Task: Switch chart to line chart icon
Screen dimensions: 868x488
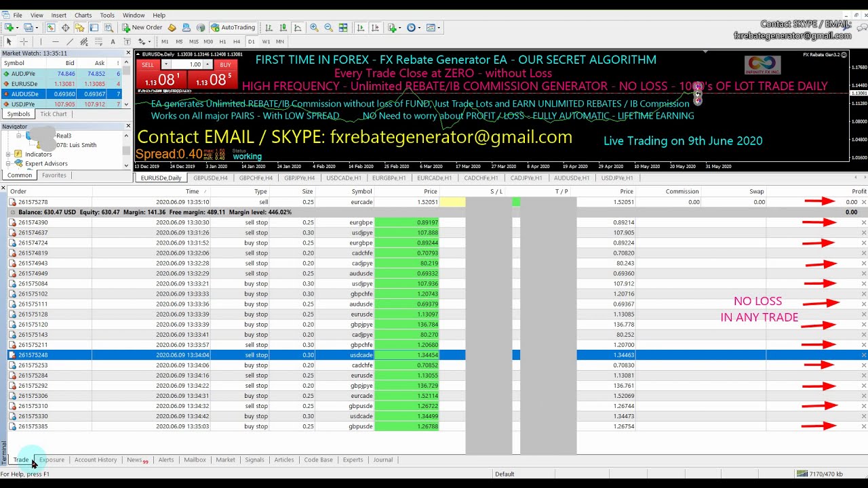Action: pos(298,28)
